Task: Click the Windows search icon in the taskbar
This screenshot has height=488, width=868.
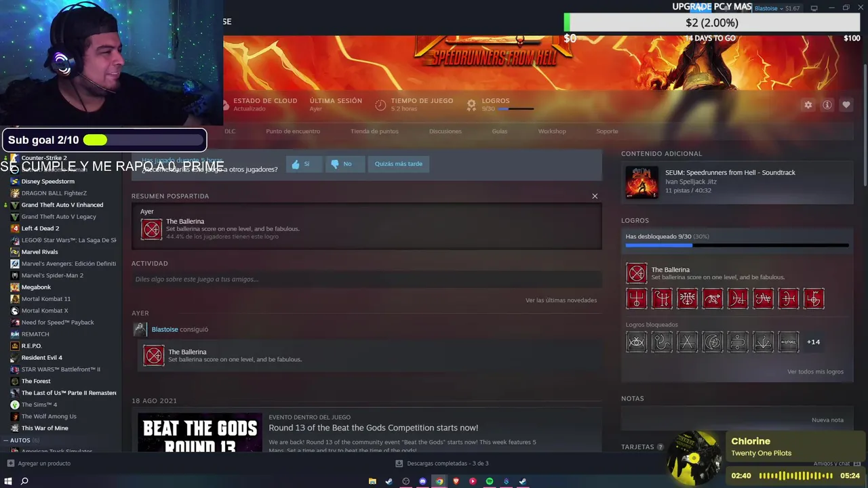Action: pyautogui.click(x=24, y=481)
